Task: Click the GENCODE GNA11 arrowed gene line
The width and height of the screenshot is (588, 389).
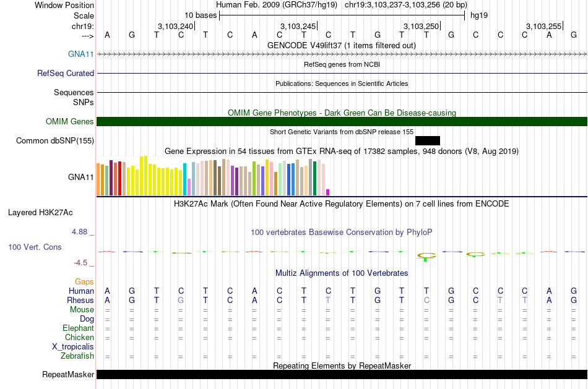Action: pos(342,54)
